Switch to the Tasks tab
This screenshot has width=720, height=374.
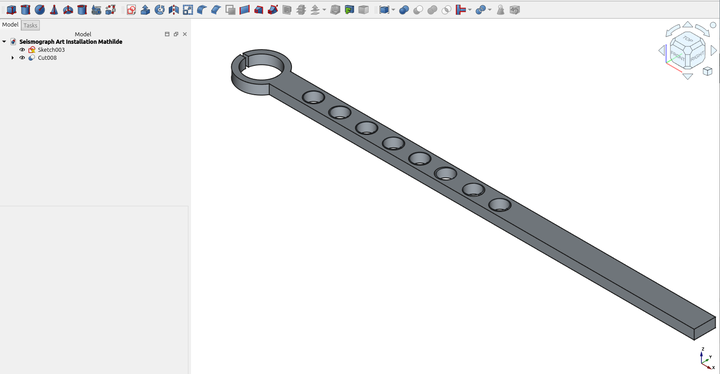tap(30, 25)
